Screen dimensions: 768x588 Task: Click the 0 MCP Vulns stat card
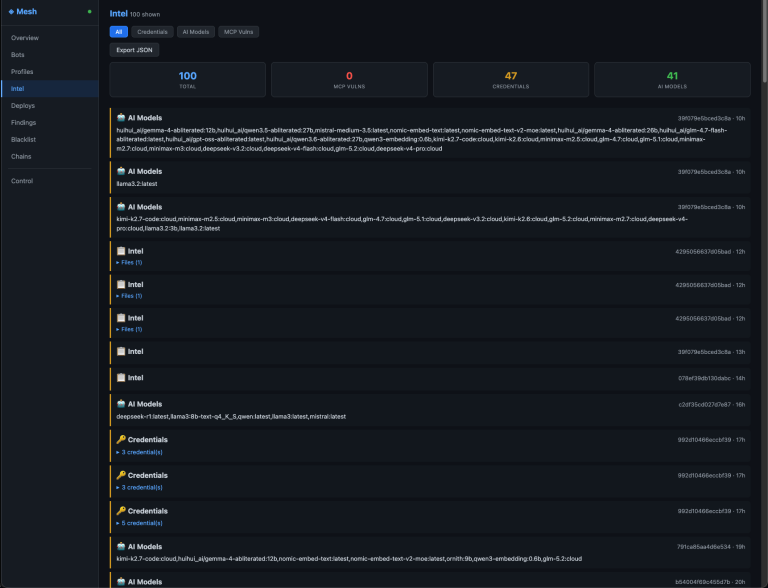(349, 79)
